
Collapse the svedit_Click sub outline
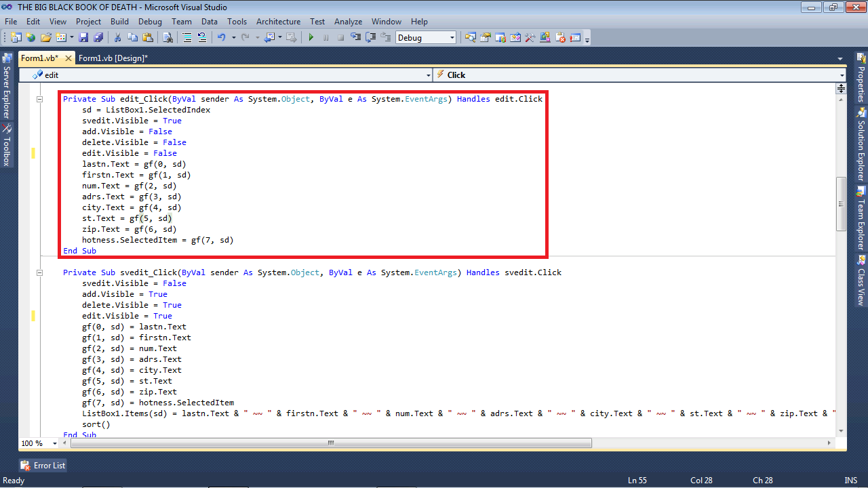click(x=39, y=272)
